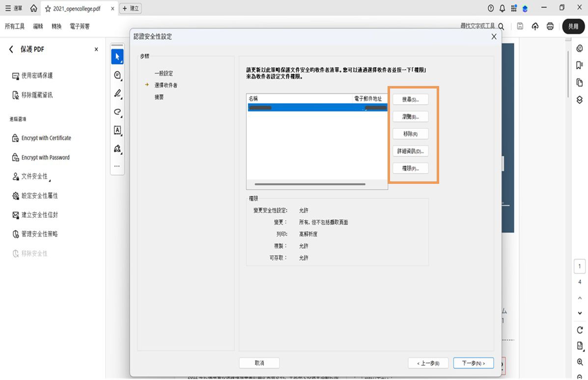Choose the Add Text box tool
The width and height of the screenshot is (588, 380).
pos(117,130)
